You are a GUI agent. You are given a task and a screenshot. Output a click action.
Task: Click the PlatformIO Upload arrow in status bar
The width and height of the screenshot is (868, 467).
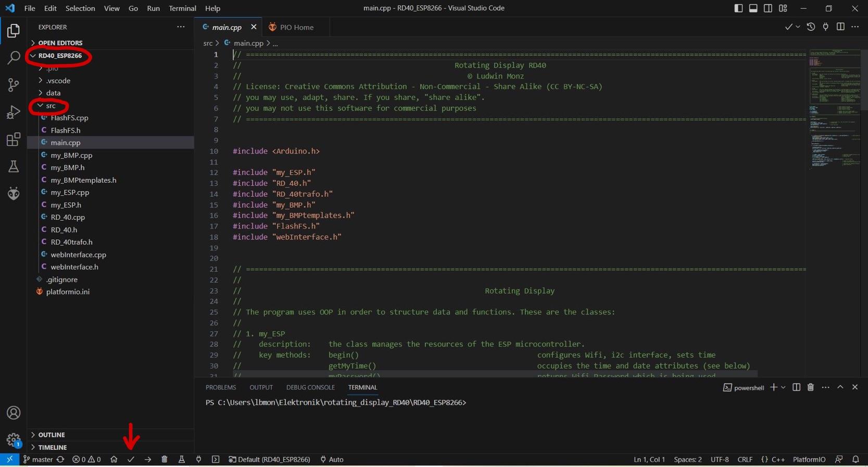tap(148, 459)
